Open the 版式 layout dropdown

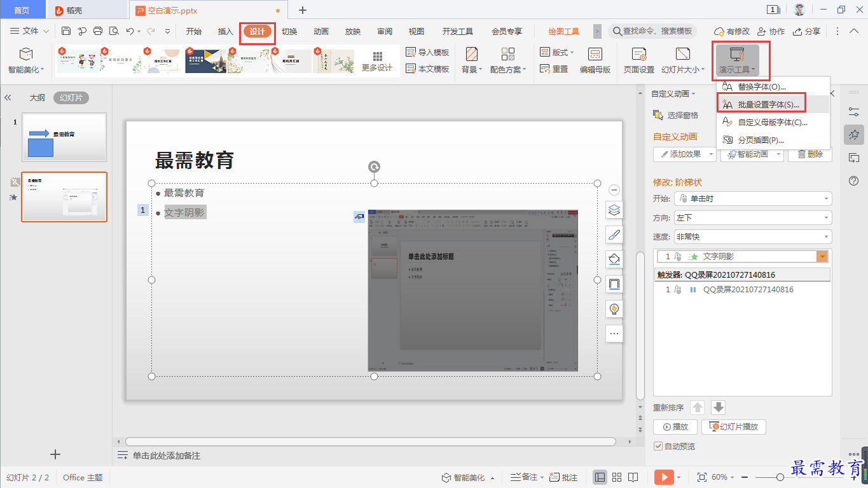(556, 53)
